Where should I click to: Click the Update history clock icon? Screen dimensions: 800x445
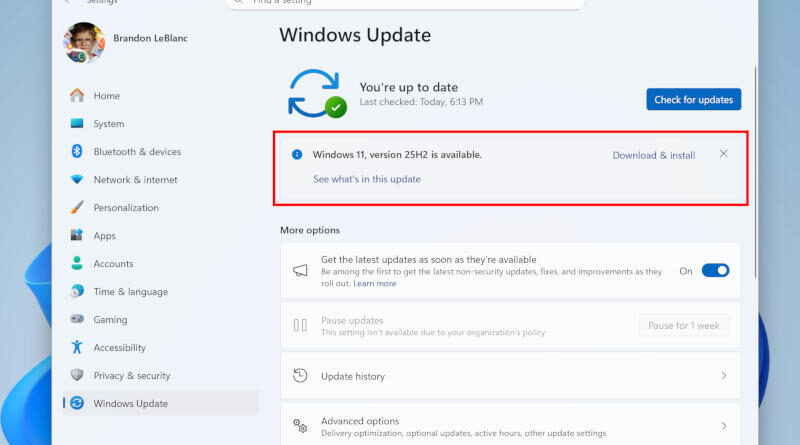(300, 376)
